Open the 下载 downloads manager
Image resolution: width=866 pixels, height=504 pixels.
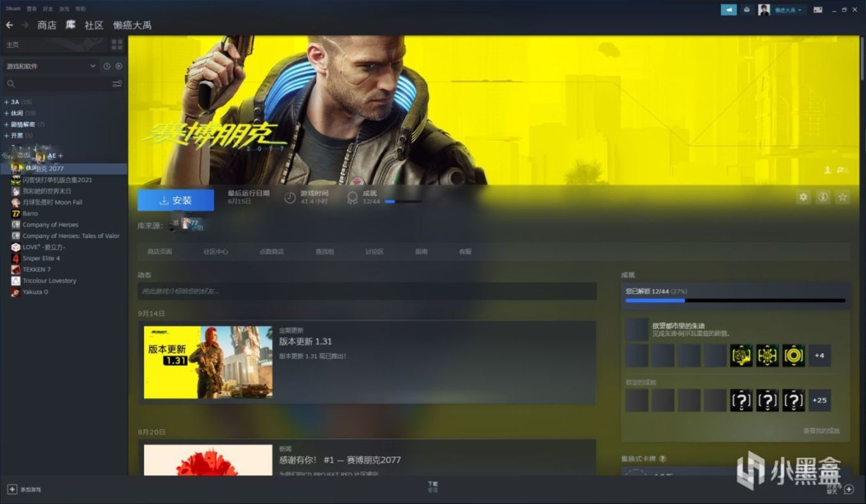[433, 487]
